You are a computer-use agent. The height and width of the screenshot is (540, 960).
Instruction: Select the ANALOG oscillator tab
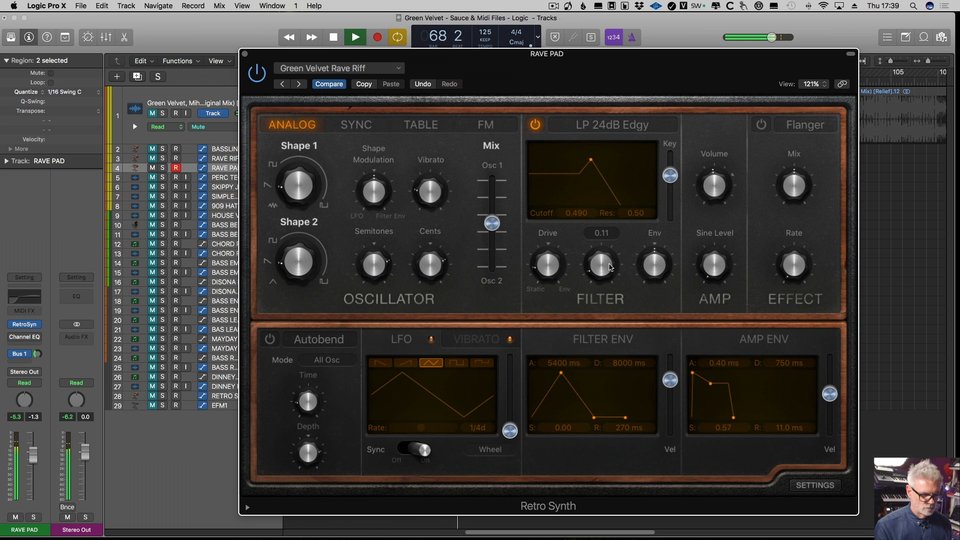292,124
